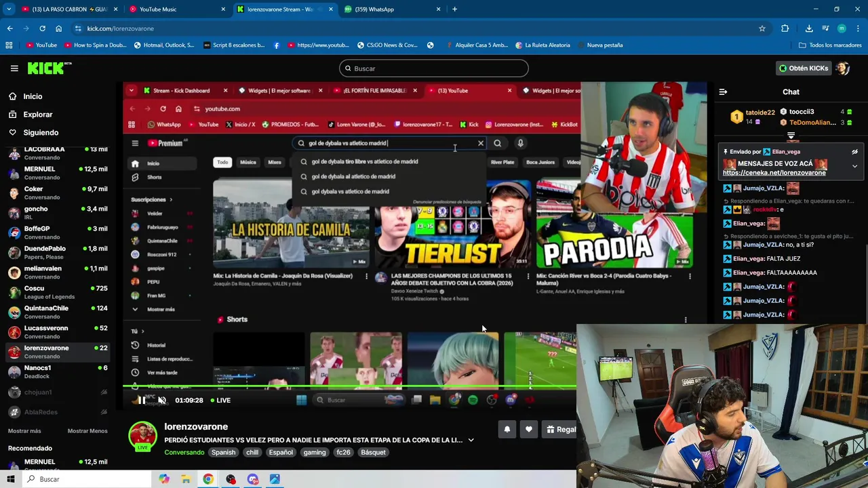Open File Explorer from the taskbar

pos(186,479)
